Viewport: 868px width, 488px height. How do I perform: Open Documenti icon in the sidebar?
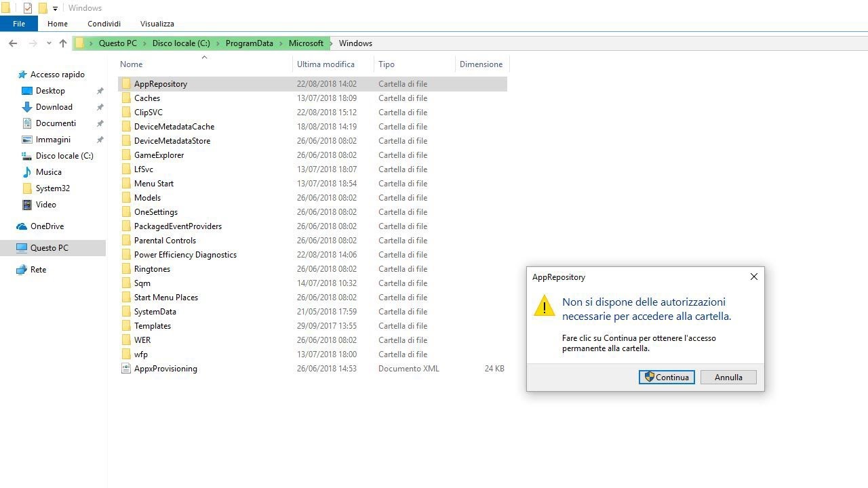(x=27, y=123)
